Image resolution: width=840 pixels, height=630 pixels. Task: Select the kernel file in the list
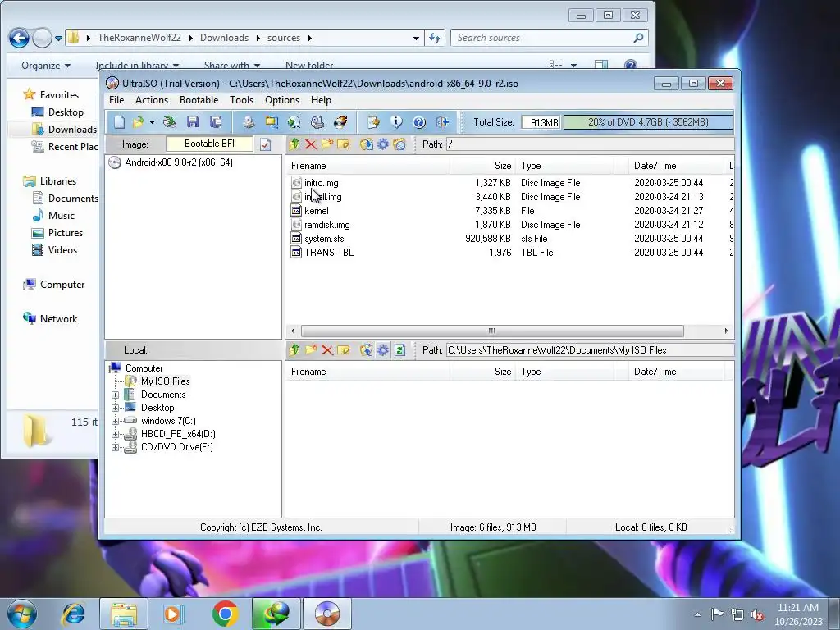pos(316,211)
